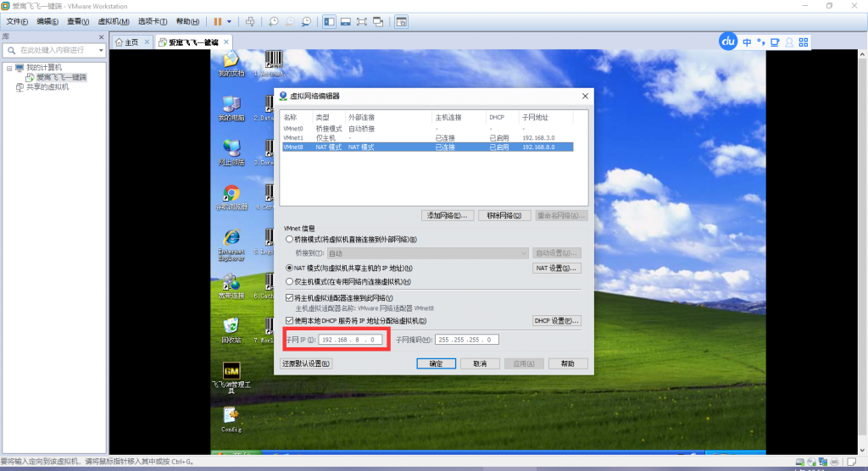868x471 pixels.
Task: Toggle 使用本地 DHCP 服务 checkbox
Action: point(290,320)
